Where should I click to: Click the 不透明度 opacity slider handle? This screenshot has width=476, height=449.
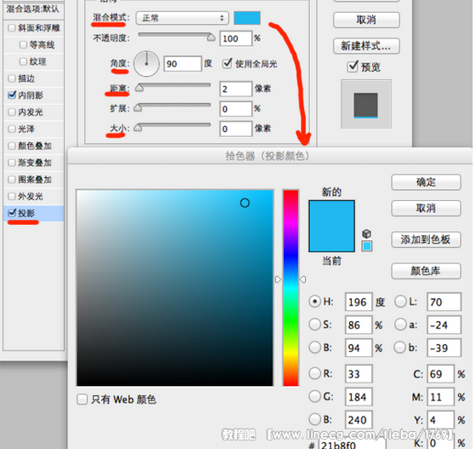211,37
